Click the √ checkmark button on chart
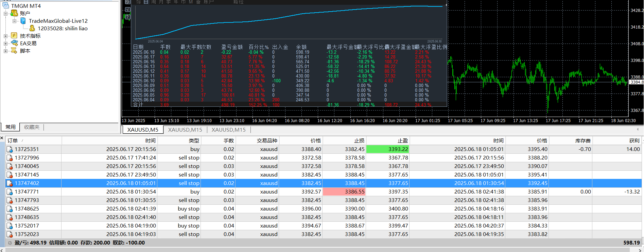 click(x=127, y=10)
